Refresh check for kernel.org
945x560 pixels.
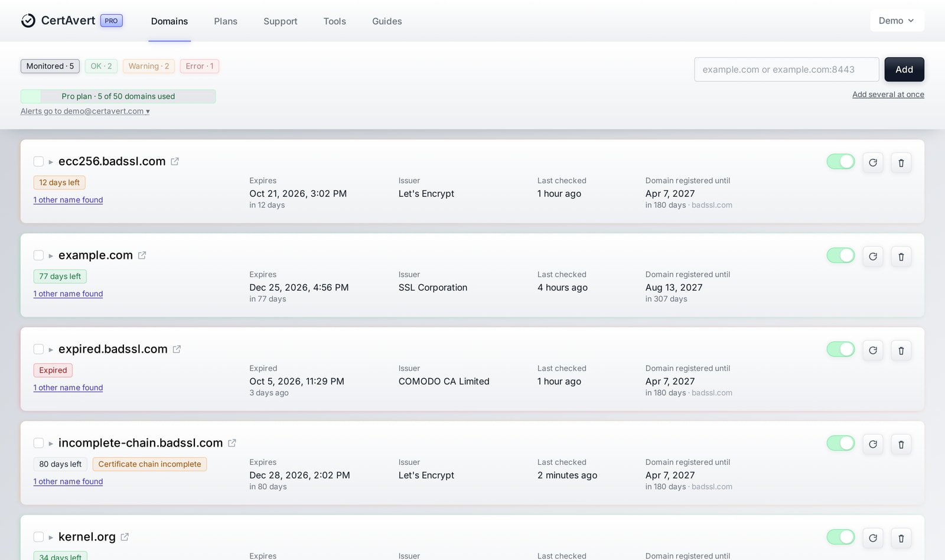click(873, 538)
